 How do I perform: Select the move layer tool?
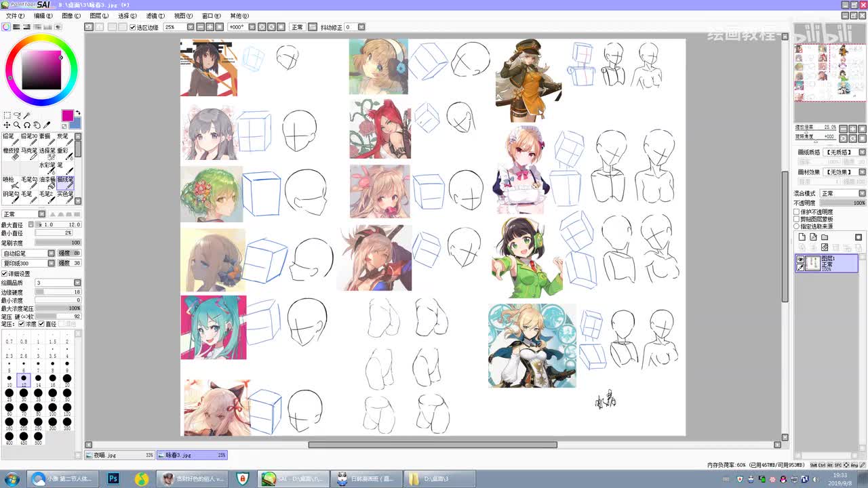point(7,125)
